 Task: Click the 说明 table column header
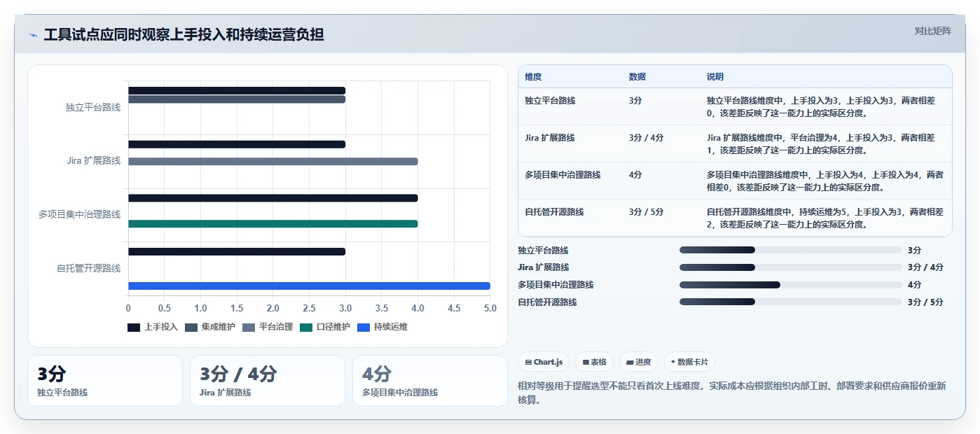pyautogui.click(x=715, y=77)
